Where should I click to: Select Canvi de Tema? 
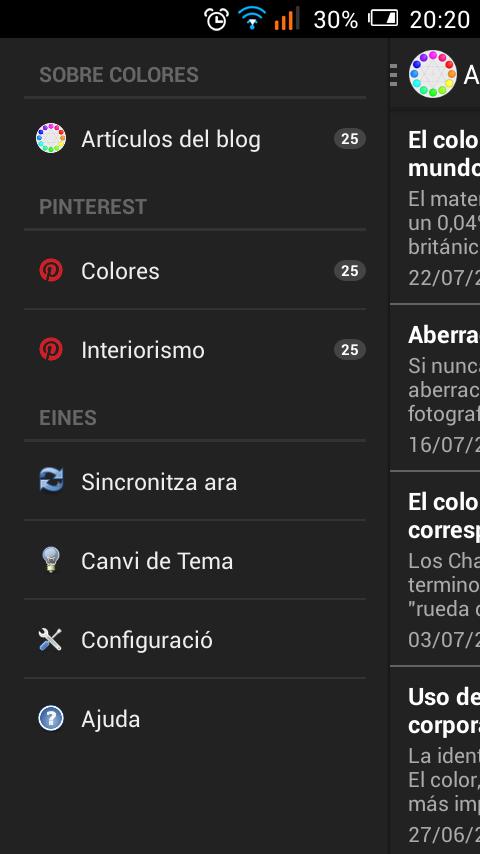195,560
